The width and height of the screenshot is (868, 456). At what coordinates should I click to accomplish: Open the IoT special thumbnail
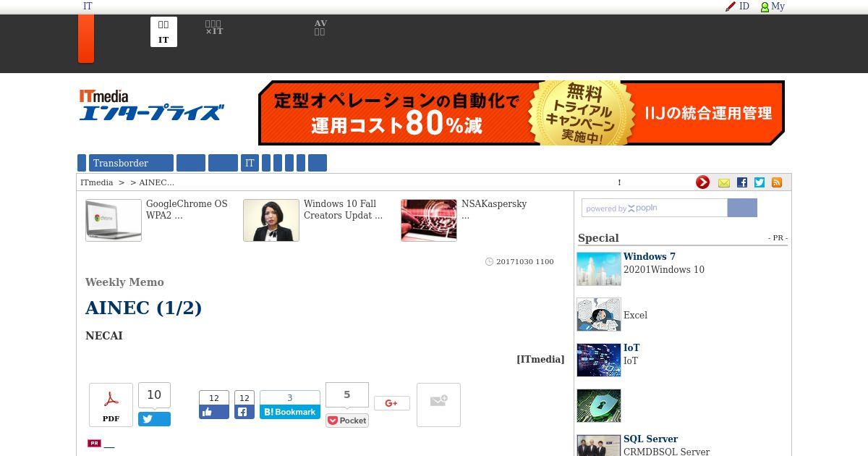(x=599, y=360)
